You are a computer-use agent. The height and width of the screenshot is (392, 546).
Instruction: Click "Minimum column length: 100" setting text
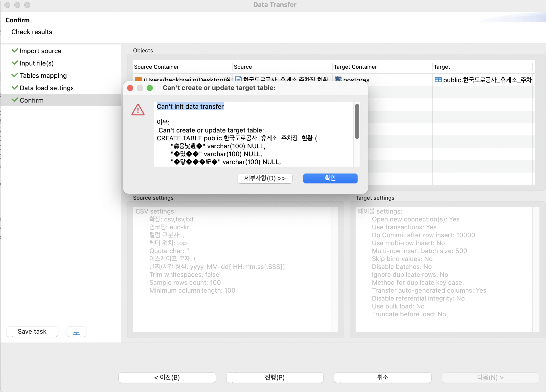pos(192,290)
